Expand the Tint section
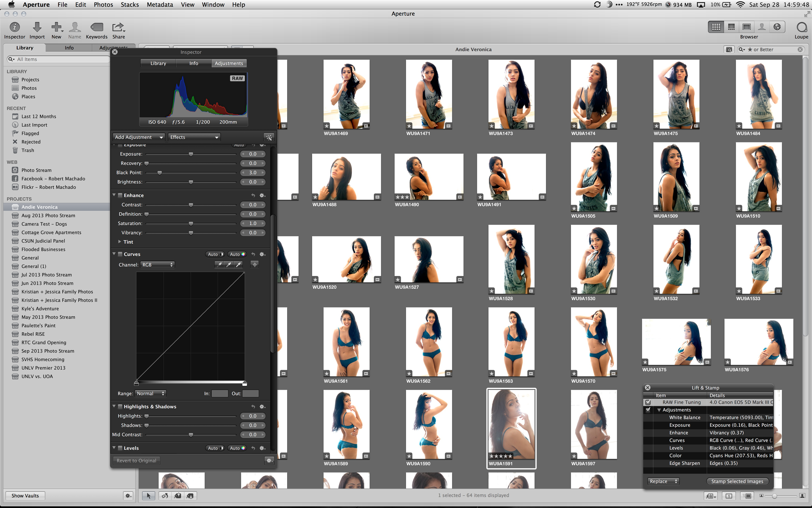 point(120,241)
